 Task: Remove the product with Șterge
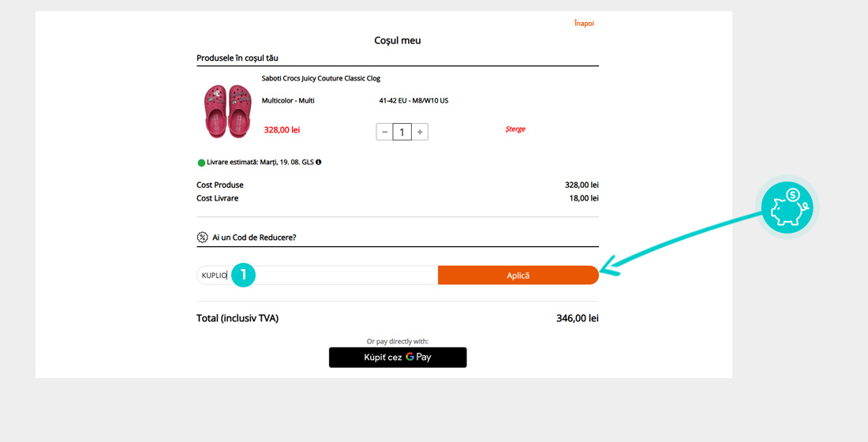point(515,129)
